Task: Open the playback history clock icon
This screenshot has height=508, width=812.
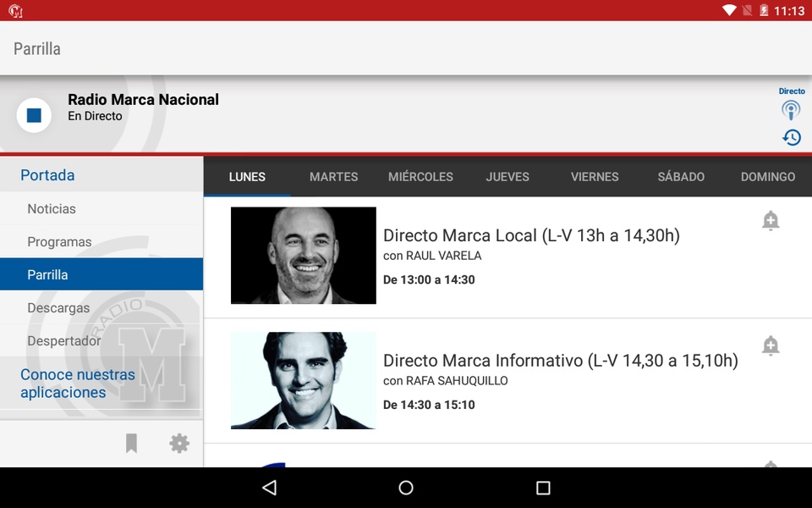Action: [x=792, y=137]
